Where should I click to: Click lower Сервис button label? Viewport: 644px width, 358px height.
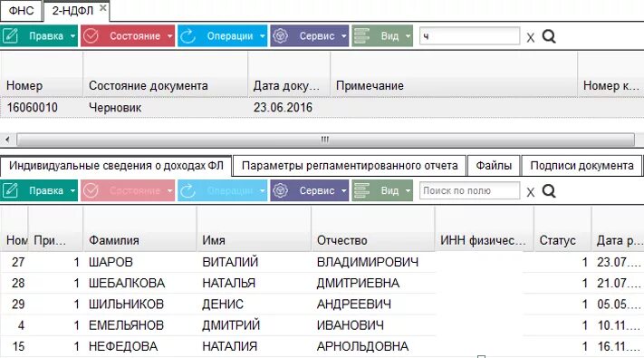coord(317,190)
